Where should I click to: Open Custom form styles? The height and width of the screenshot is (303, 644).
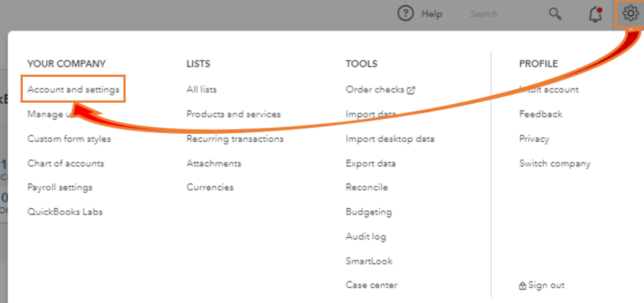[69, 138]
